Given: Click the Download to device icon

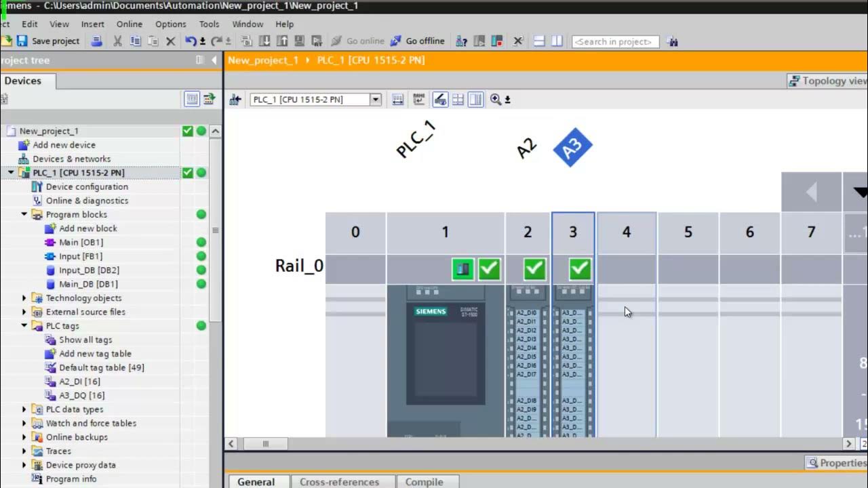Looking at the screenshot, I should click(264, 41).
